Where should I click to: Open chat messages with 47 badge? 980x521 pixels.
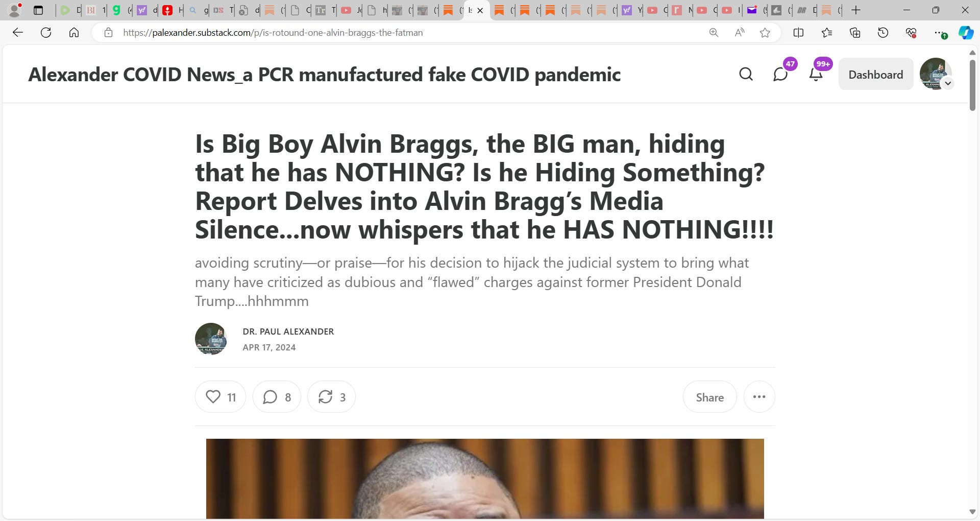(781, 75)
